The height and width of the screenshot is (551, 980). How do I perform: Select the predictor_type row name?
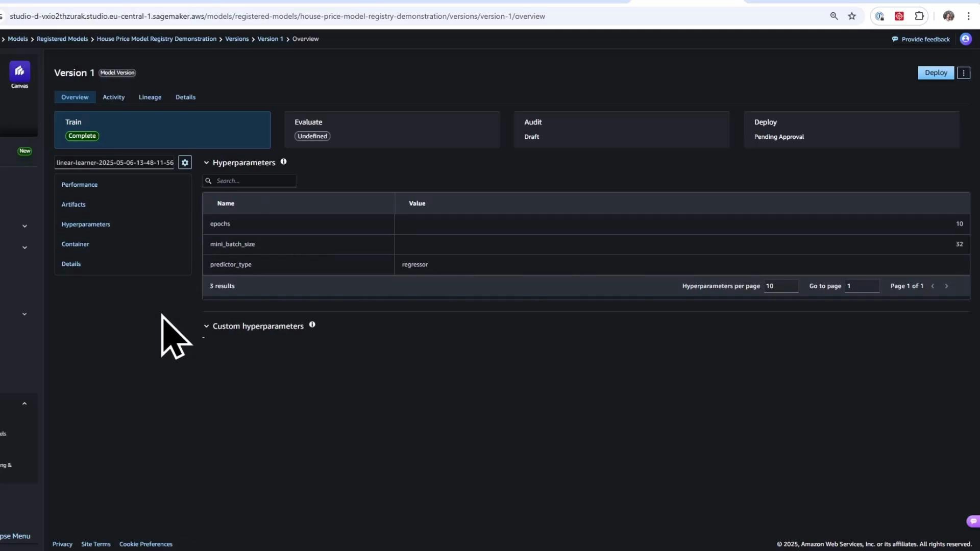[x=231, y=265]
